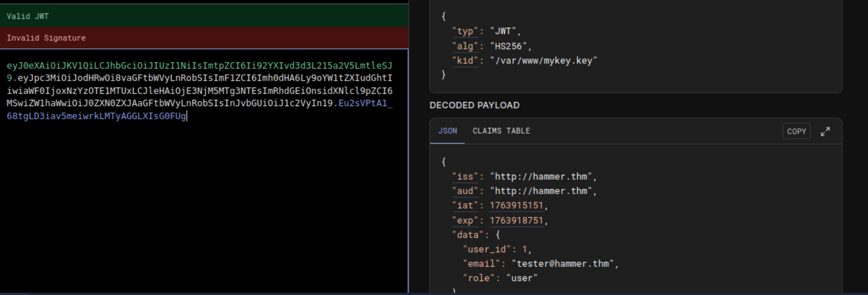Click the blue signature segment of the token

tap(98, 116)
